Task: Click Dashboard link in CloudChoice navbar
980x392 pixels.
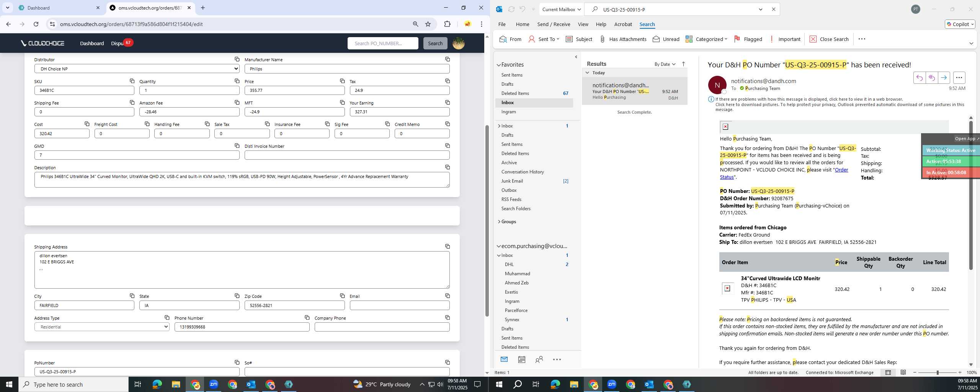Action: [92, 43]
